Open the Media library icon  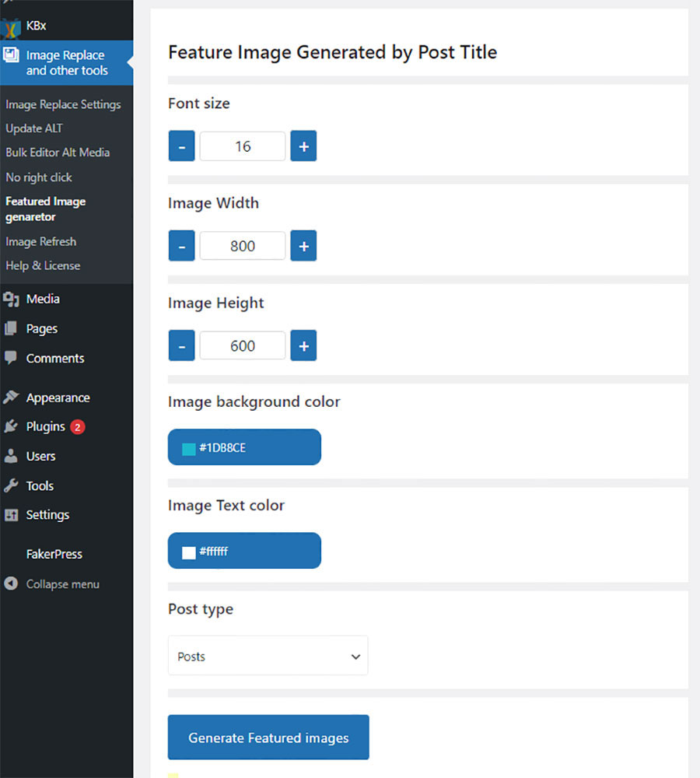11,299
